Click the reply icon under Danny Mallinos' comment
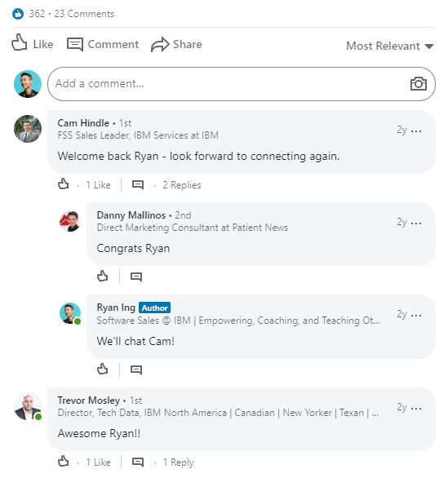Viewport: 448px width, 478px height. [136, 277]
